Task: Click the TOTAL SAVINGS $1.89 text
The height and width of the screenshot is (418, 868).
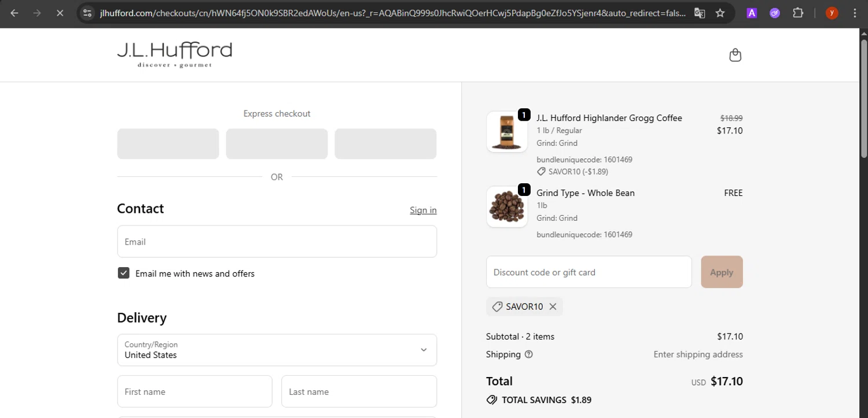Action: click(546, 399)
